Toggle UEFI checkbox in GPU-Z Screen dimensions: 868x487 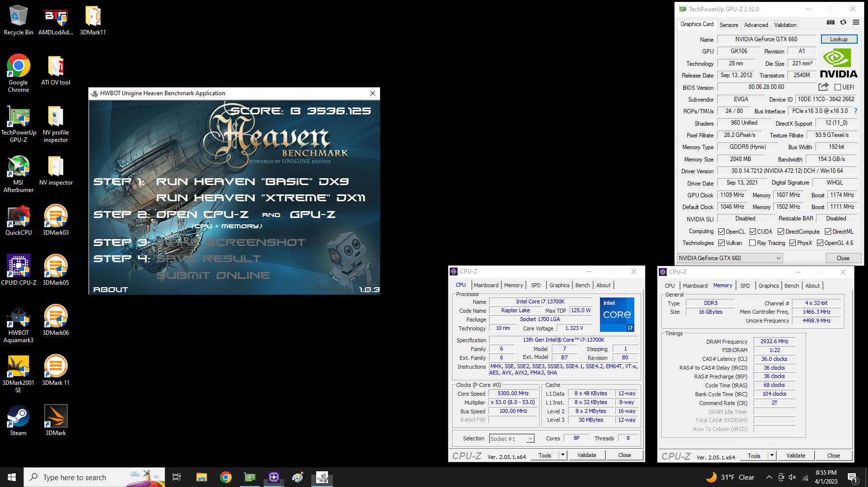click(x=838, y=87)
